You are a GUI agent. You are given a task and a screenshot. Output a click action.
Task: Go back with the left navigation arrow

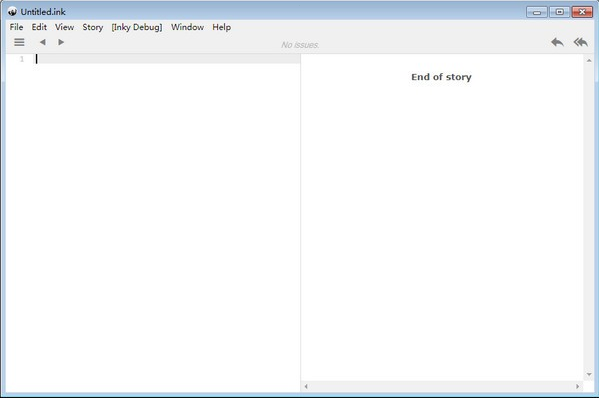[42, 42]
